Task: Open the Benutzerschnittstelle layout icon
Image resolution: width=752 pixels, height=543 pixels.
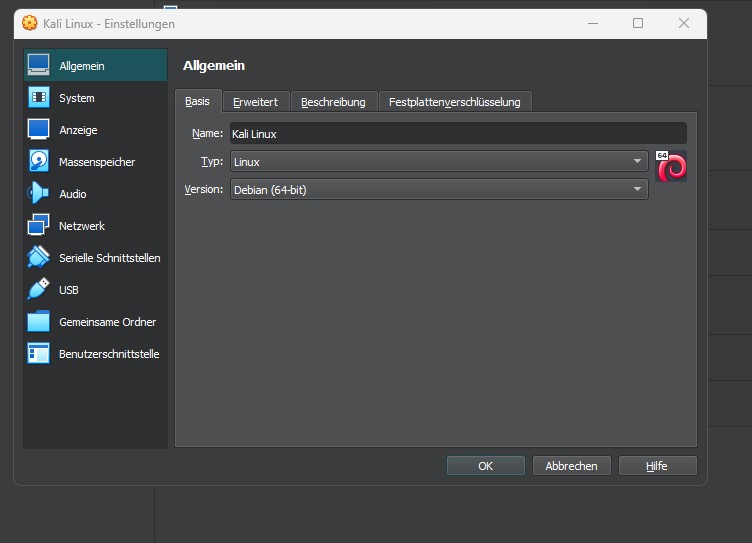Action: click(38, 354)
